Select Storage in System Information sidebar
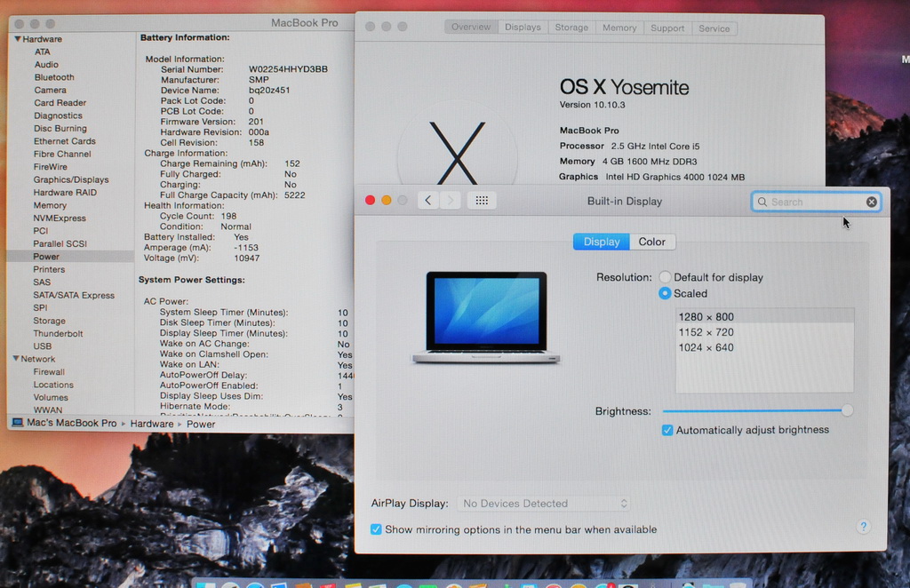This screenshot has height=588, width=910. tap(50, 321)
